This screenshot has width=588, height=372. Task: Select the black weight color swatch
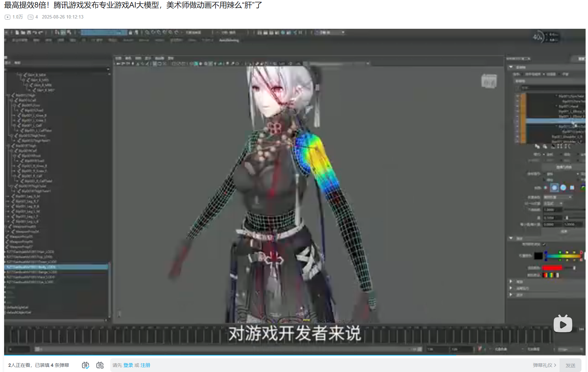pos(538,256)
